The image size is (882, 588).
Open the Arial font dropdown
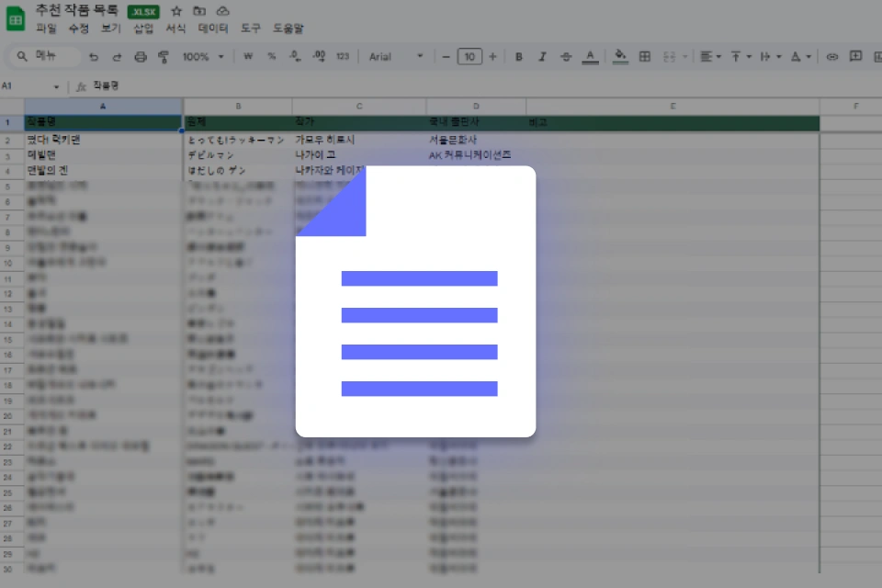[x=395, y=57]
